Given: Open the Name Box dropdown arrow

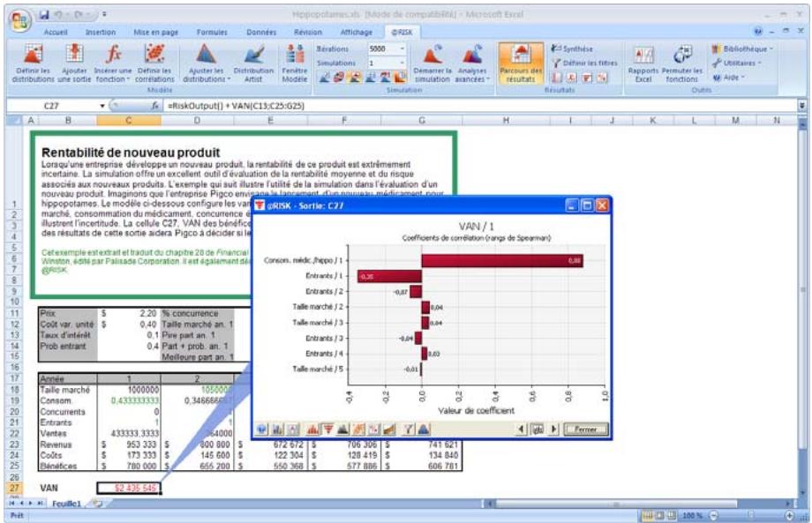Looking at the screenshot, I should [103, 105].
